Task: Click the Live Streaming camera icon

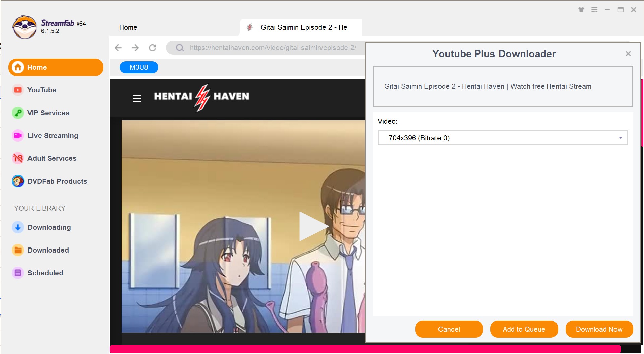Action: 18,136
